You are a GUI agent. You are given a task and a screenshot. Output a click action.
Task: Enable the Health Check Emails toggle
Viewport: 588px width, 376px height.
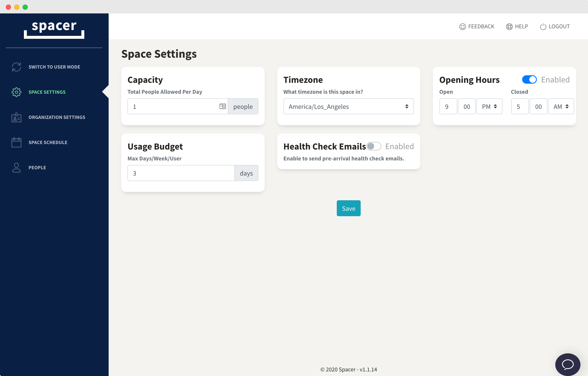coord(374,146)
